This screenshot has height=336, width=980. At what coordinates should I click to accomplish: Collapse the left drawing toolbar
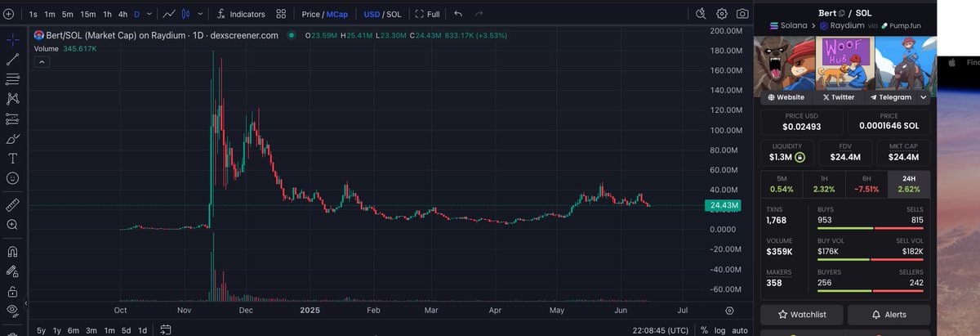[x=24, y=303]
